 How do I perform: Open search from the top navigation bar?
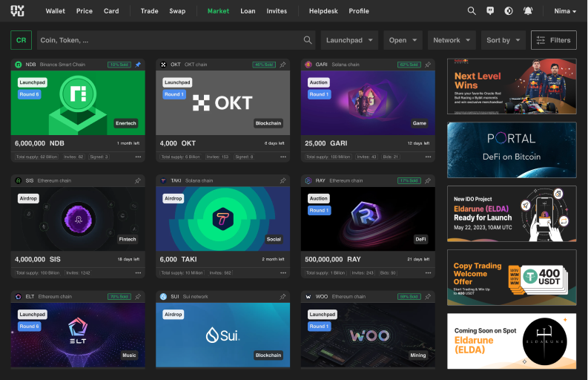(x=472, y=11)
